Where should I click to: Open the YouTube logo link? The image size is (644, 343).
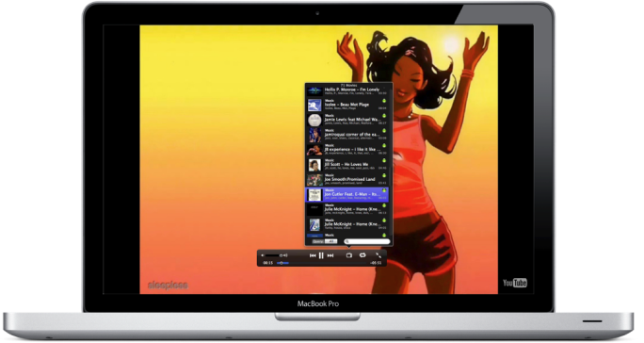pyautogui.click(x=515, y=283)
